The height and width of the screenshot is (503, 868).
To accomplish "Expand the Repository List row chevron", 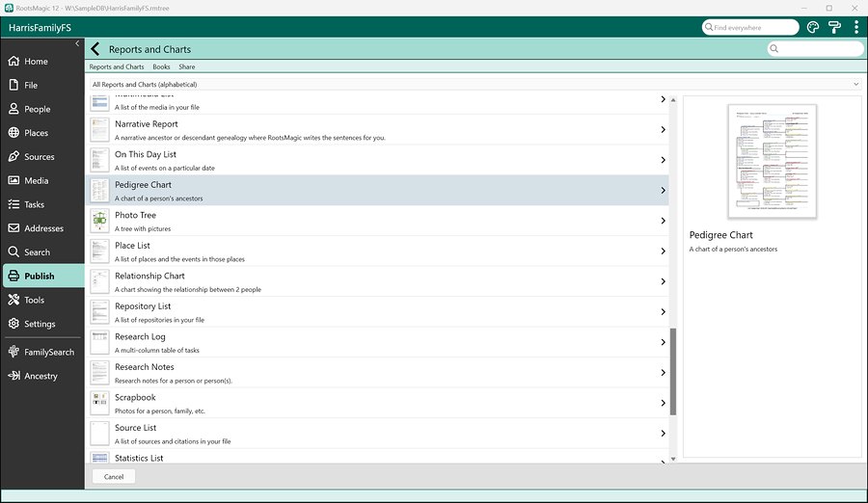I will coord(663,312).
